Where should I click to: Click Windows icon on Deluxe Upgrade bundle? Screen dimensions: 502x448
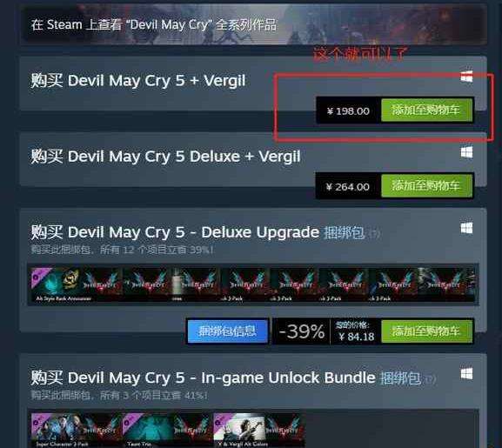pyautogui.click(x=466, y=228)
